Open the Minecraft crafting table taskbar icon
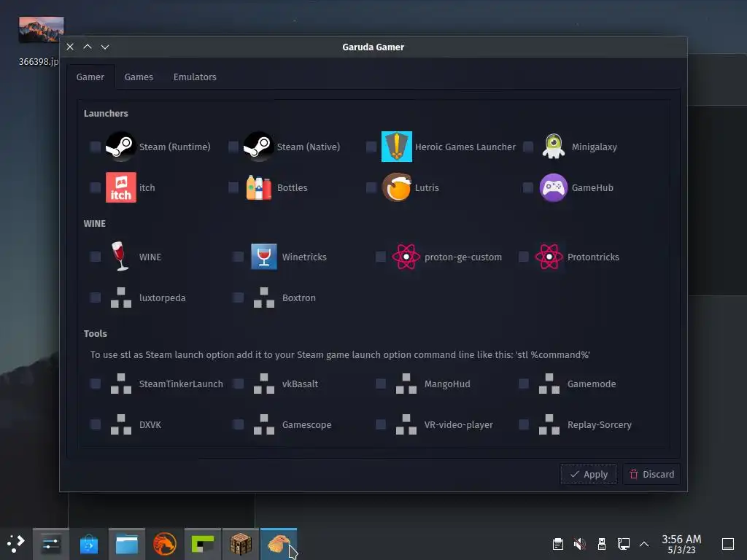747x560 pixels. [x=241, y=544]
